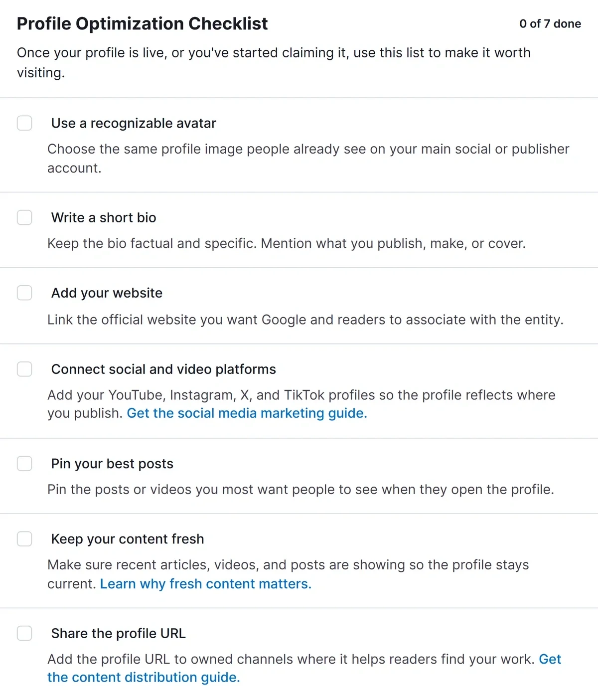Tick the 'Share the profile URL' checkbox
598x700 pixels.
(24, 633)
